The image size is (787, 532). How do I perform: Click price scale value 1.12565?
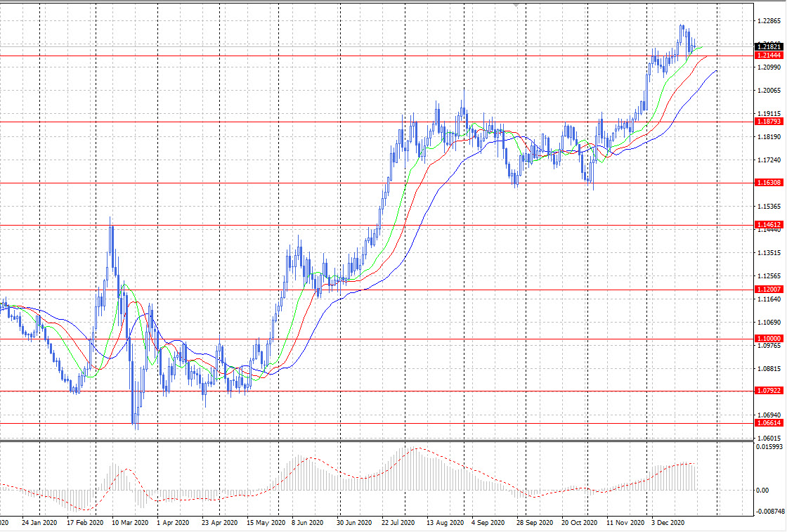coord(769,276)
